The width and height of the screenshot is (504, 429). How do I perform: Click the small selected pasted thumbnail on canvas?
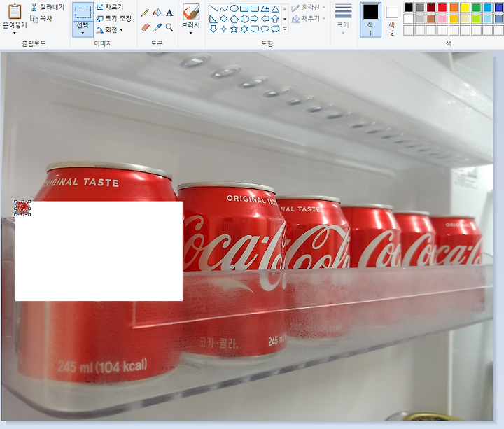(22, 209)
